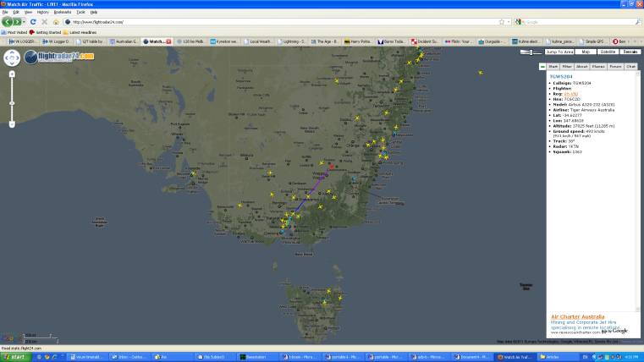
Task: Click the search magnifier icon
Action: (638, 22)
